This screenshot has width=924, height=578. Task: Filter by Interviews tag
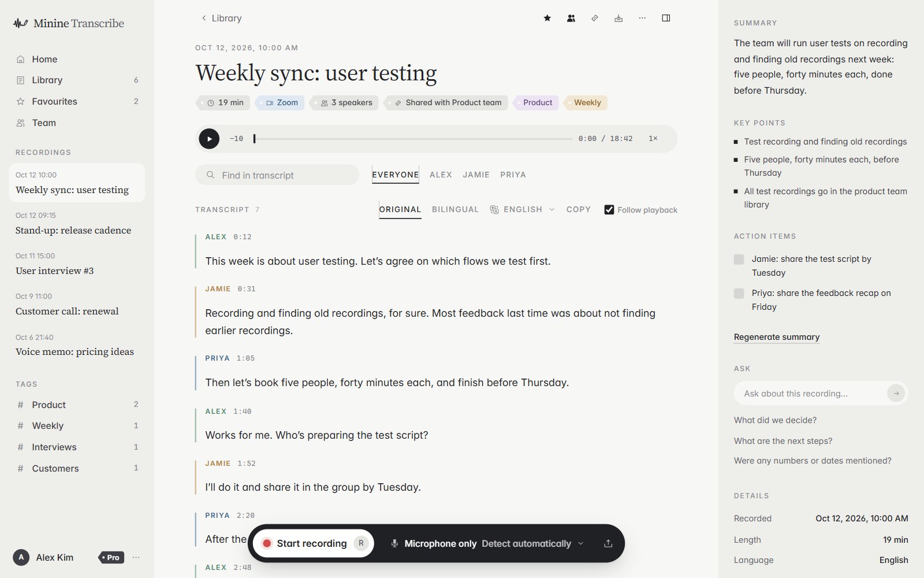pyautogui.click(x=77, y=447)
